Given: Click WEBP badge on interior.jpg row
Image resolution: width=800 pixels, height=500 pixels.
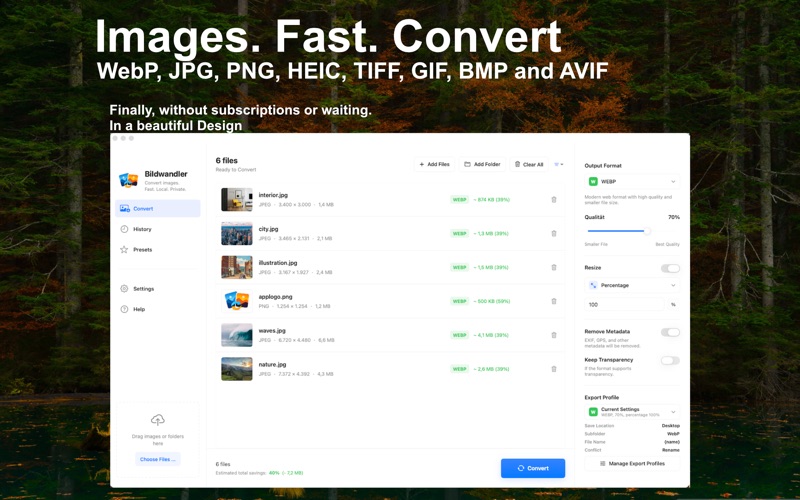Looking at the screenshot, I should [x=460, y=199].
